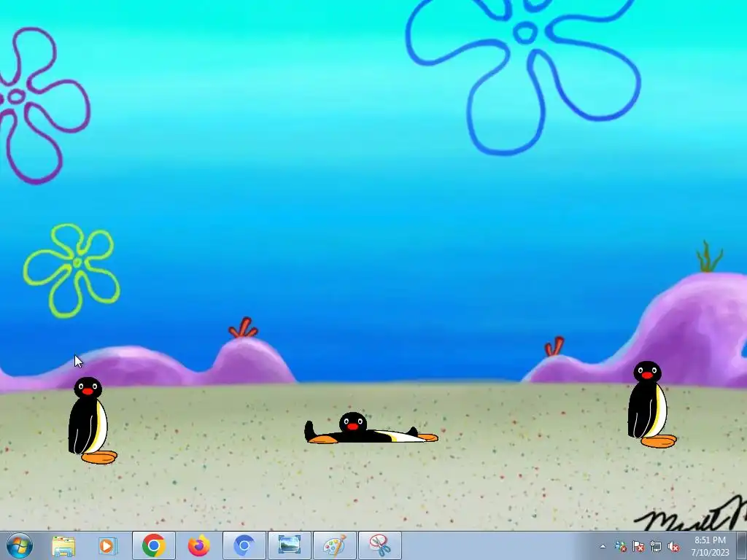Click the Action Center flag tray icon
Image resolution: width=747 pixels, height=560 pixels.
pyautogui.click(x=638, y=546)
